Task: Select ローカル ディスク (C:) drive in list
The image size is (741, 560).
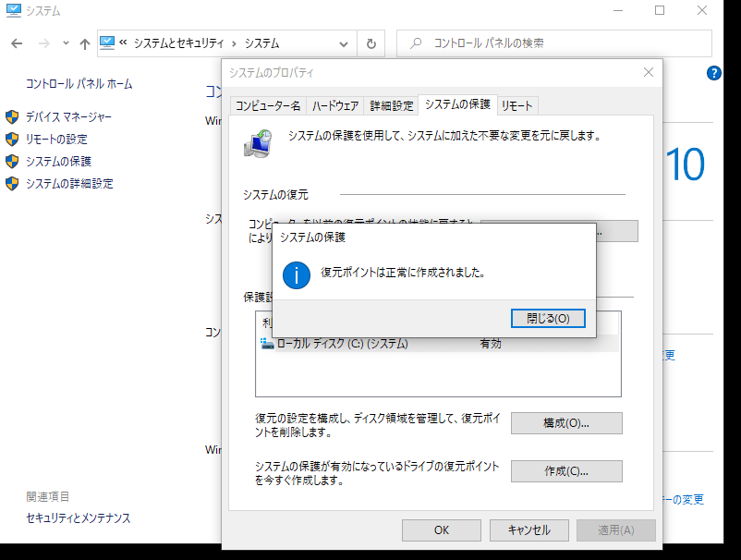Action: coord(342,344)
